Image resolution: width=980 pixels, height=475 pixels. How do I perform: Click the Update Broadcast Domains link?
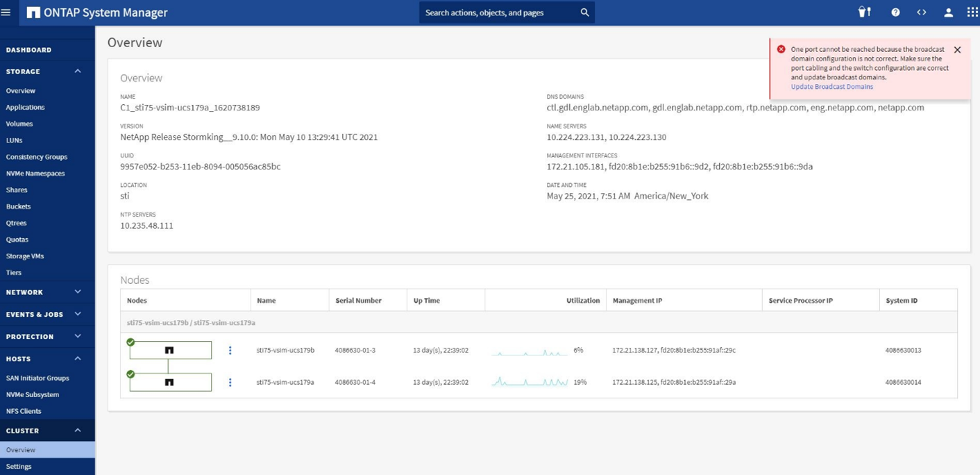831,87
